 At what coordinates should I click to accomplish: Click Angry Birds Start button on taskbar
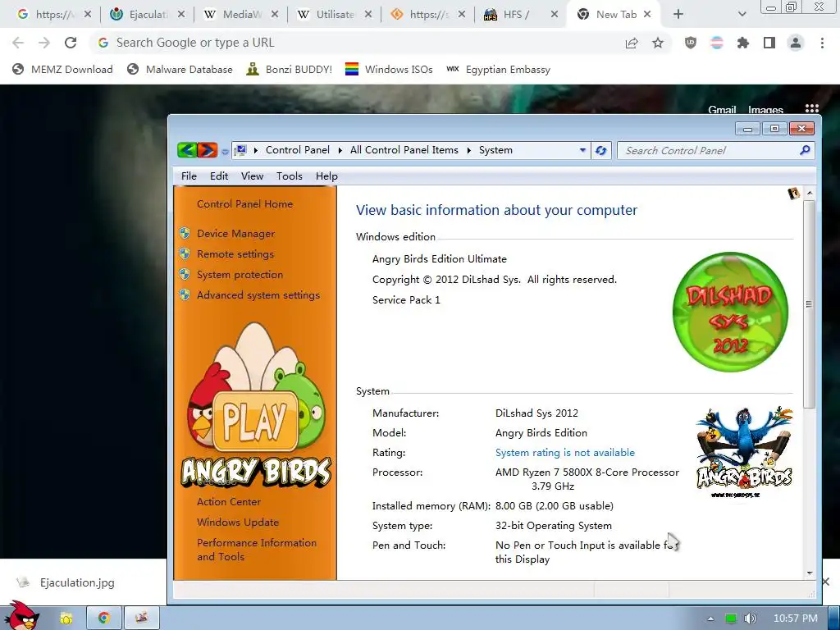22,616
